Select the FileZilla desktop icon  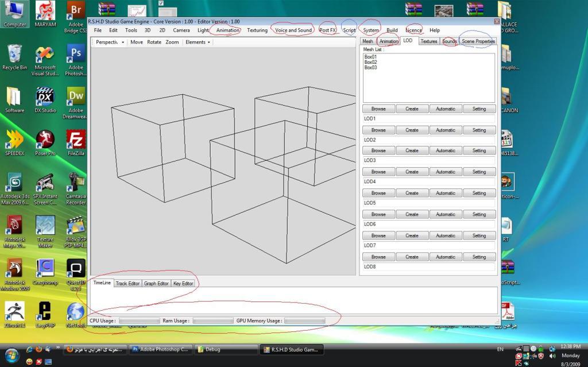76,141
